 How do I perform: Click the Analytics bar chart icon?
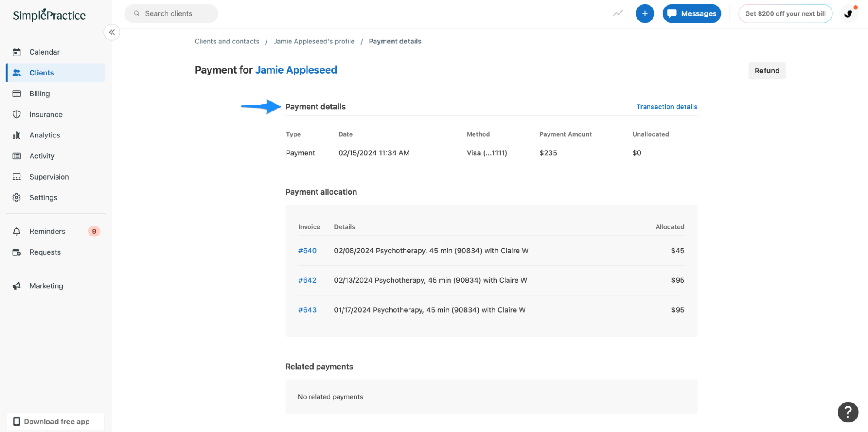point(17,135)
